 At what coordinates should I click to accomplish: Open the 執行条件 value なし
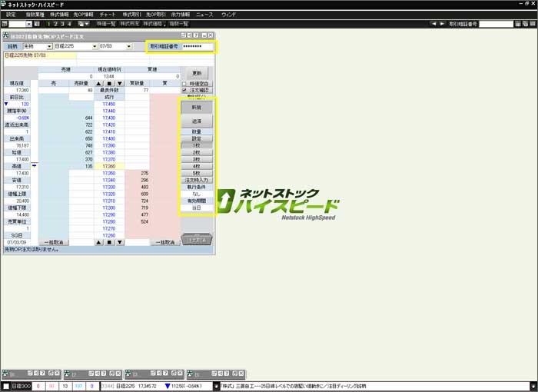point(197,194)
